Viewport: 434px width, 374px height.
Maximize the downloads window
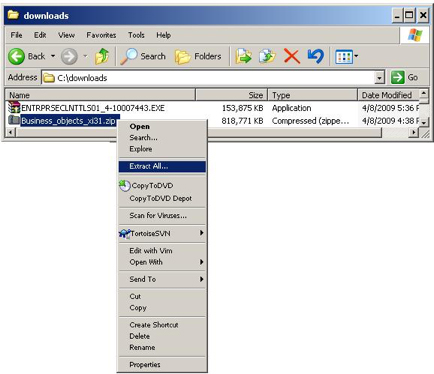click(409, 15)
